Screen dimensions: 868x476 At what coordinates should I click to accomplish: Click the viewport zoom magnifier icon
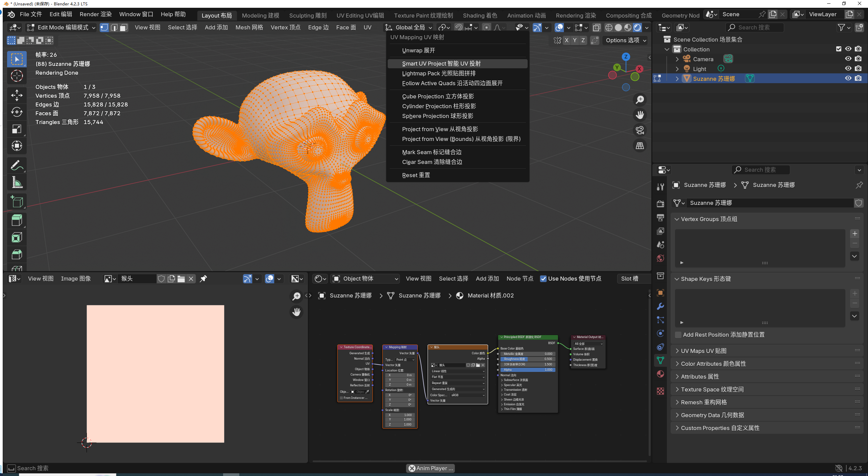(640, 100)
